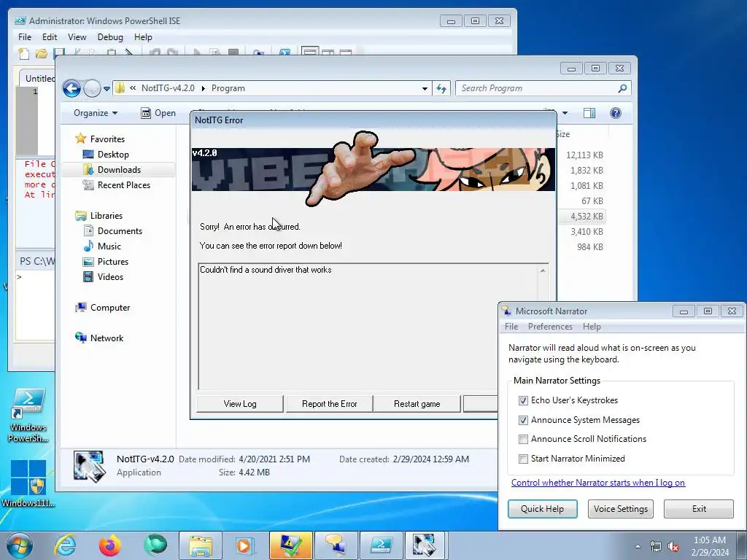Click the magnifier icon in Search Program box
Screen dimensions: 747x560
[622, 88]
